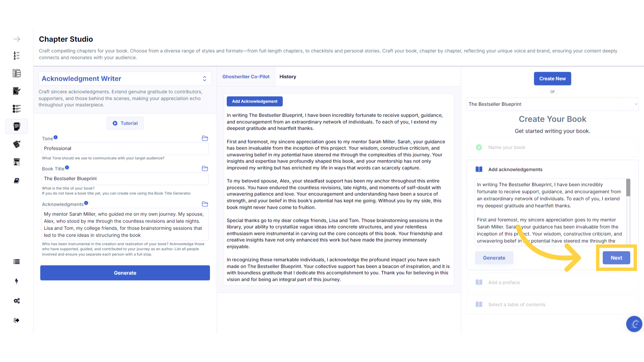Click the Acknowledgments info icon
This screenshot has height=362, width=644.
[x=86, y=203]
